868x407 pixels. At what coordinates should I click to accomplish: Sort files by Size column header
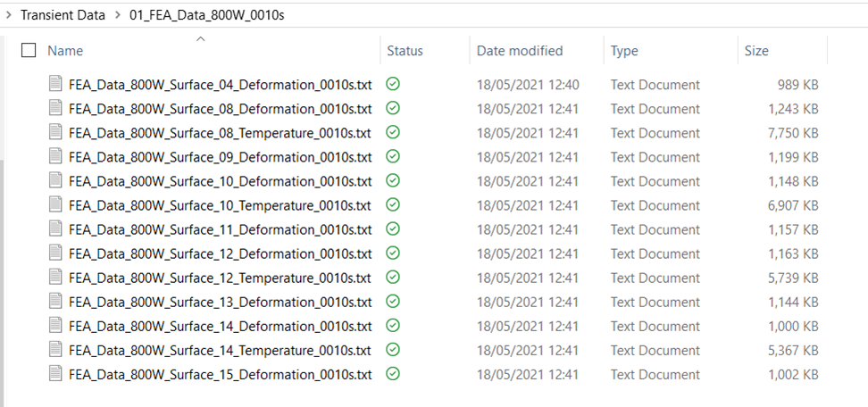point(756,51)
